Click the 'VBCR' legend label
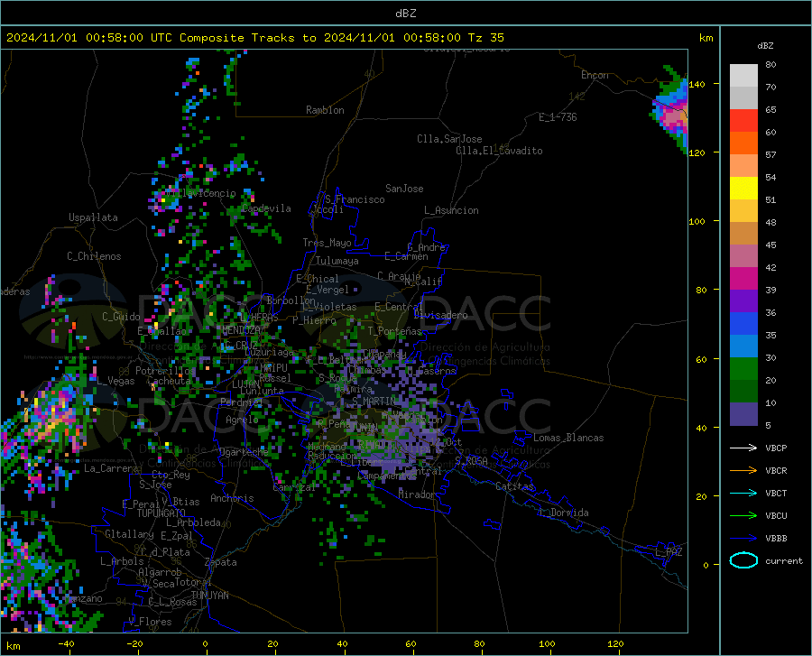The height and width of the screenshot is (656, 812). 776,471
